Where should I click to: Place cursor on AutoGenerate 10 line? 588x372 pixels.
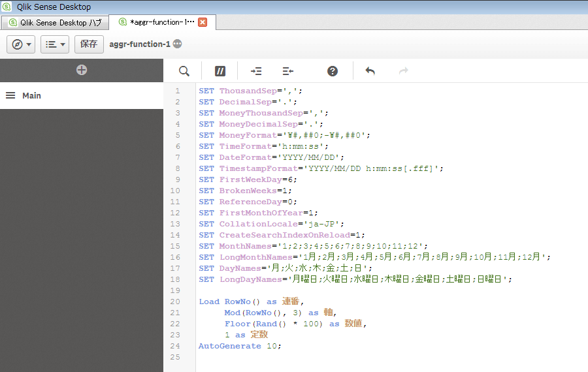click(x=240, y=346)
